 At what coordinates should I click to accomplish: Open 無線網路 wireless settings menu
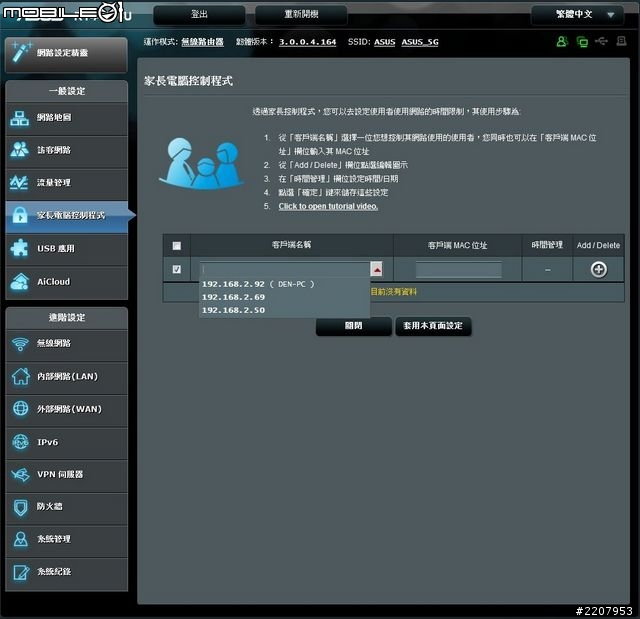[x=66, y=344]
